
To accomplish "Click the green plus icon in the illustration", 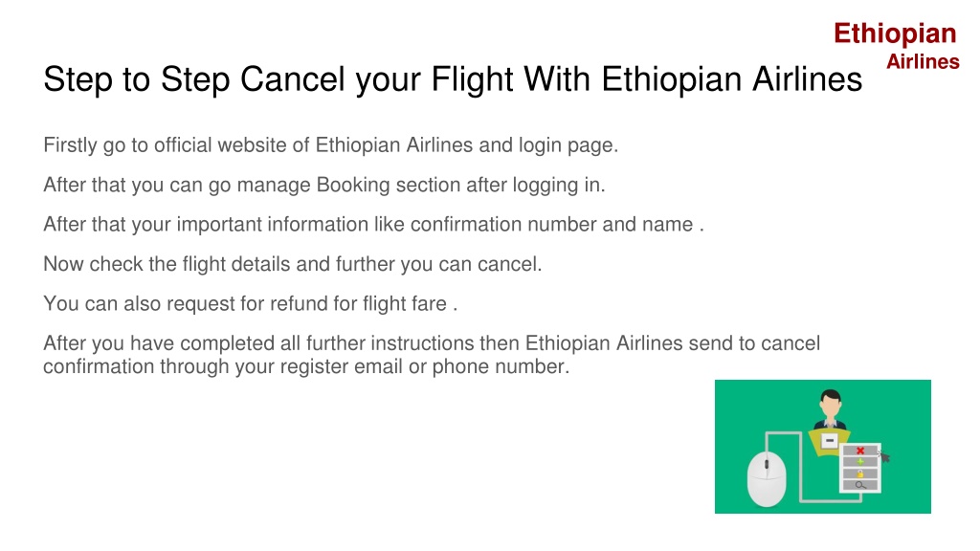I will point(860,462).
